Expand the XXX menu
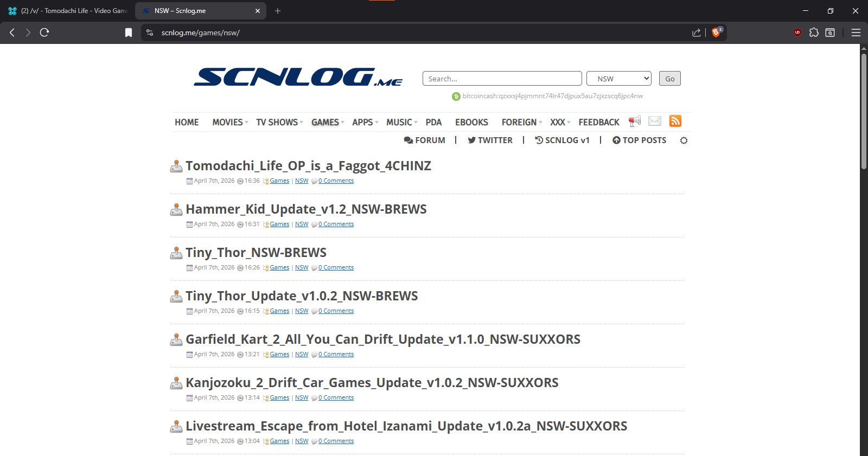 pos(560,123)
